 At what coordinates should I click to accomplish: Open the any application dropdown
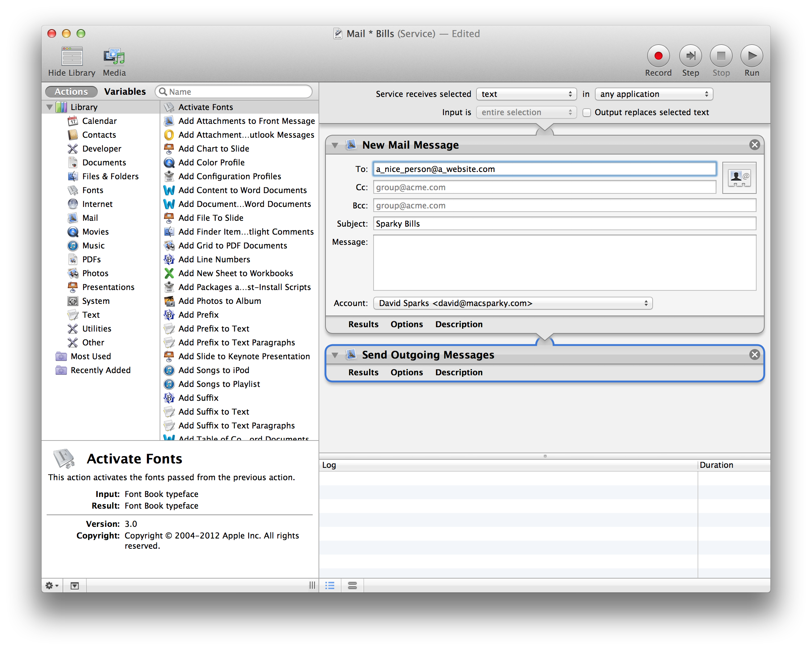[654, 94]
